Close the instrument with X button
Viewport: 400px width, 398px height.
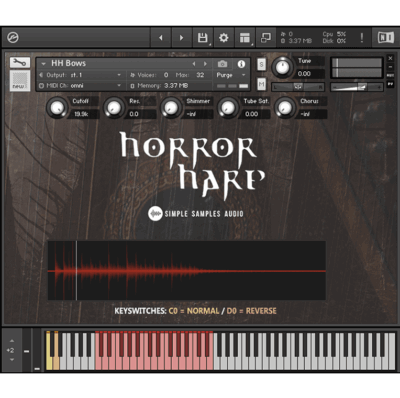[390, 58]
